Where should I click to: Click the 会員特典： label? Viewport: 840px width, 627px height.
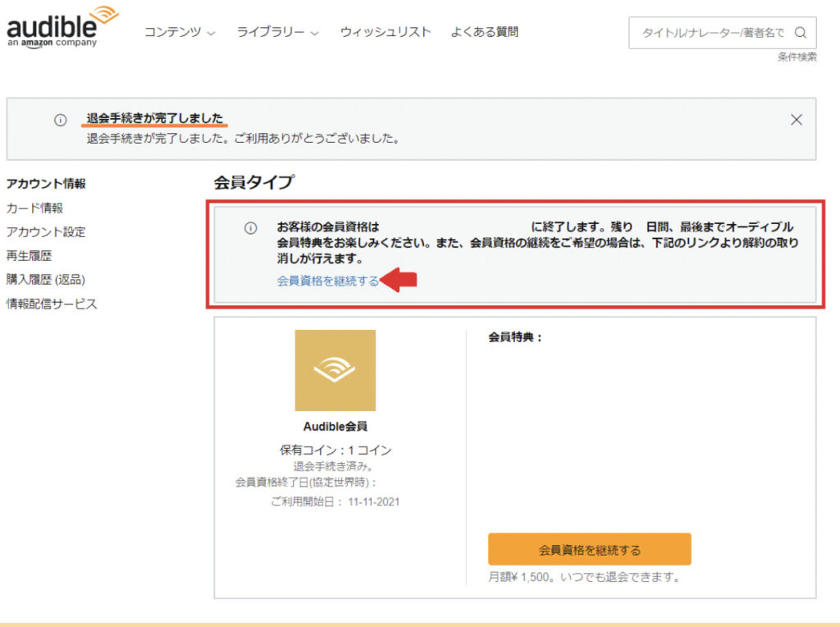click(x=515, y=337)
